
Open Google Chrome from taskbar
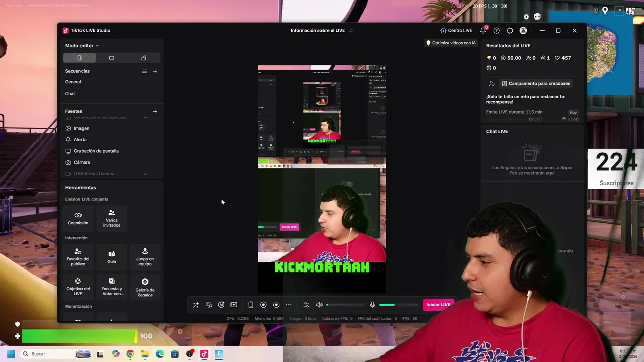(x=130, y=354)
